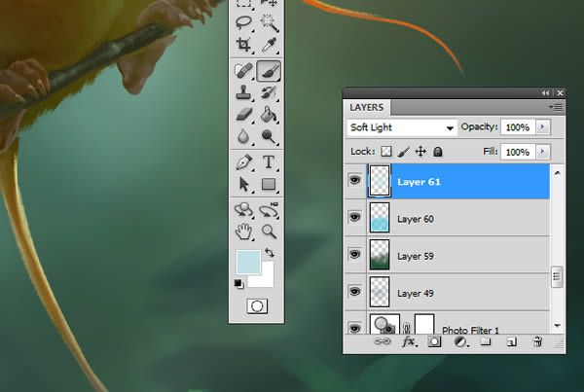This screenshot has height=392, width=584.
Task: Choose the Horizontal Type tool
Action: [x=269, y=161]
